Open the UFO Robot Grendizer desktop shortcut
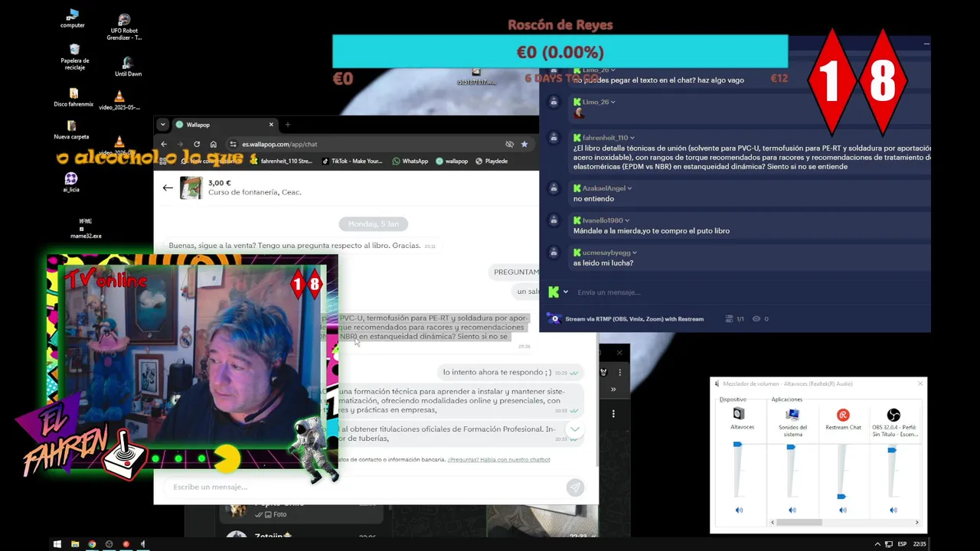Viewport: 980px width, 551px height. (x=125, y=26)
